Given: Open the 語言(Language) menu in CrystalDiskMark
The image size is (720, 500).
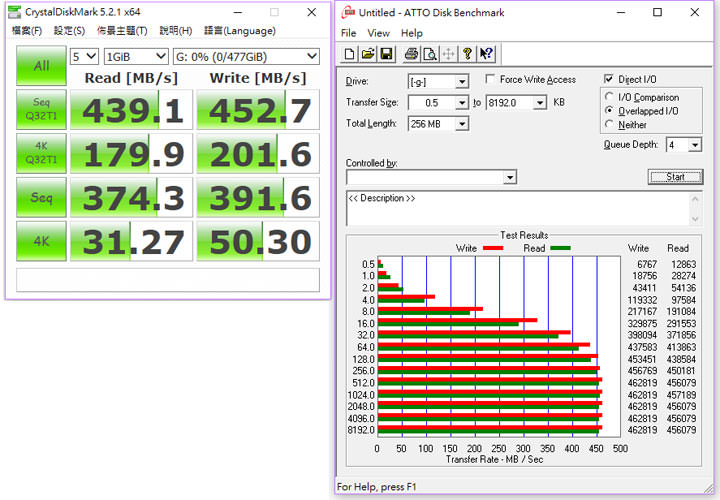Looking at the screenshot, I should tap(240, 31).
